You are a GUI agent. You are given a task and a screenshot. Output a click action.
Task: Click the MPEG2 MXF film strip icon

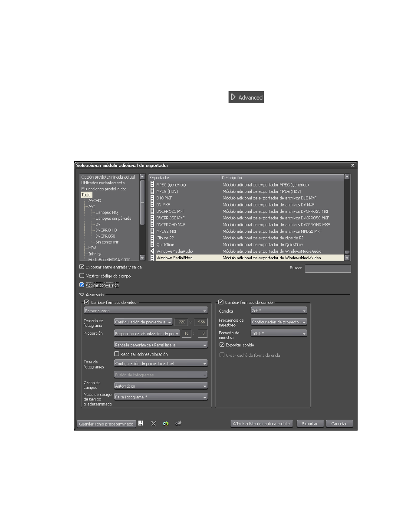coord(152,231)
